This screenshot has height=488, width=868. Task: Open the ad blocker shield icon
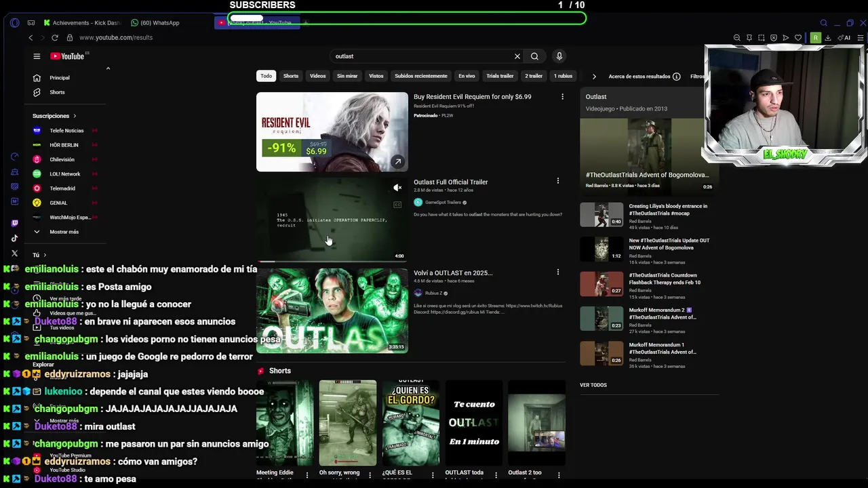[x=774, y=38]
